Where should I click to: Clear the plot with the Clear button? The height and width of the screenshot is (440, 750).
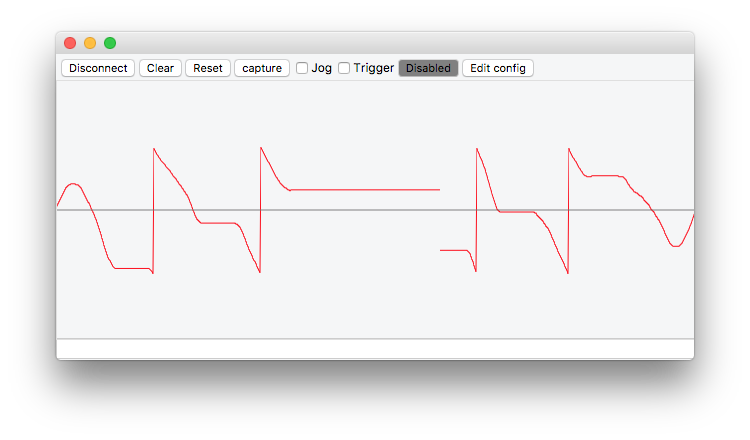coord(160,68)
